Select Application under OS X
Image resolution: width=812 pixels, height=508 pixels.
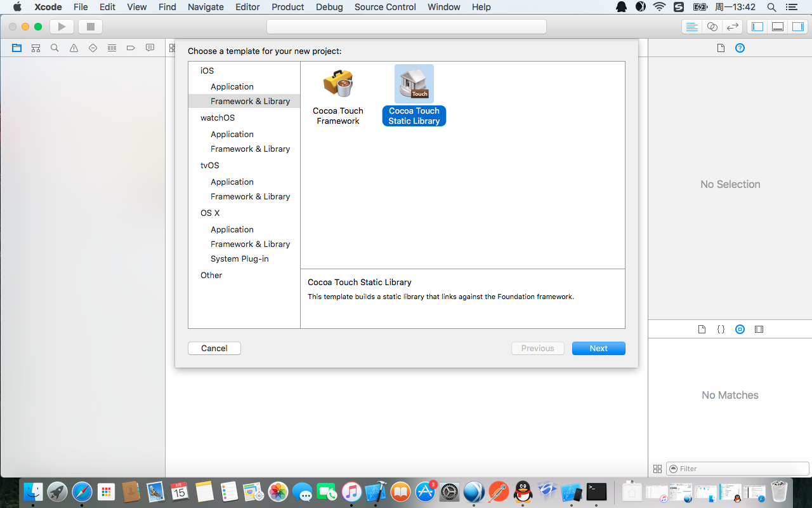coord(232,229)
